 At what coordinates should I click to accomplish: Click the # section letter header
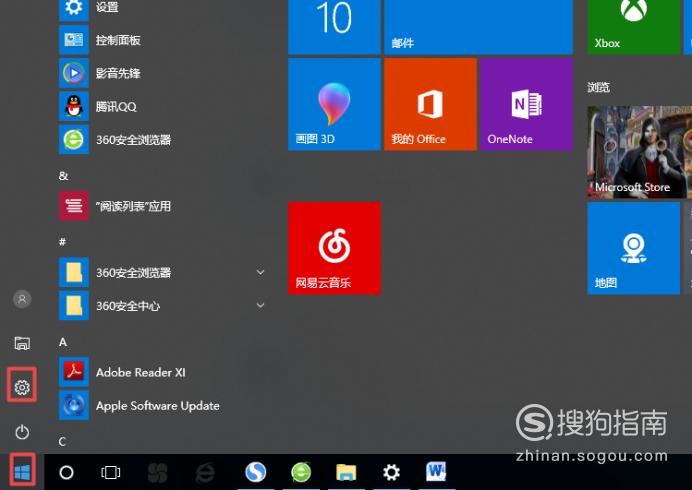coord(63,241)
